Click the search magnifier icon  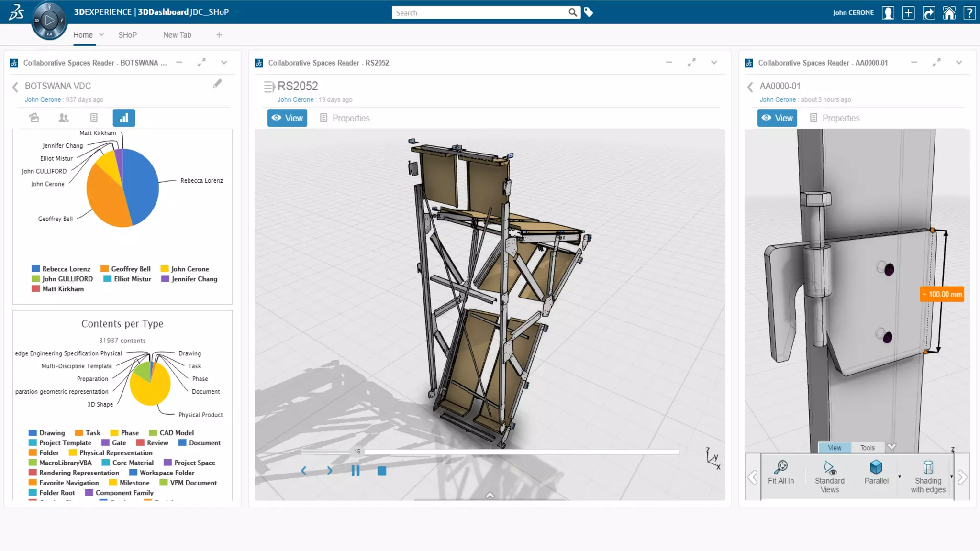[x=572, y=12]
